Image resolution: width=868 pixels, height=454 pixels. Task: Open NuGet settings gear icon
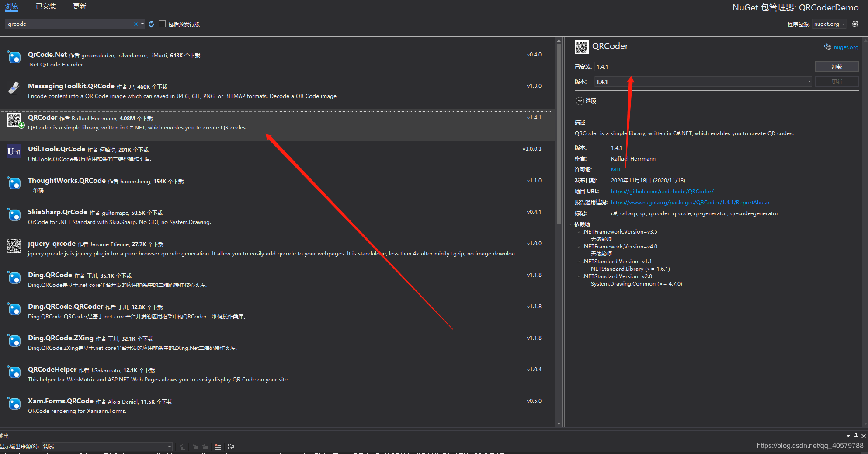click(x=855, y=24)
